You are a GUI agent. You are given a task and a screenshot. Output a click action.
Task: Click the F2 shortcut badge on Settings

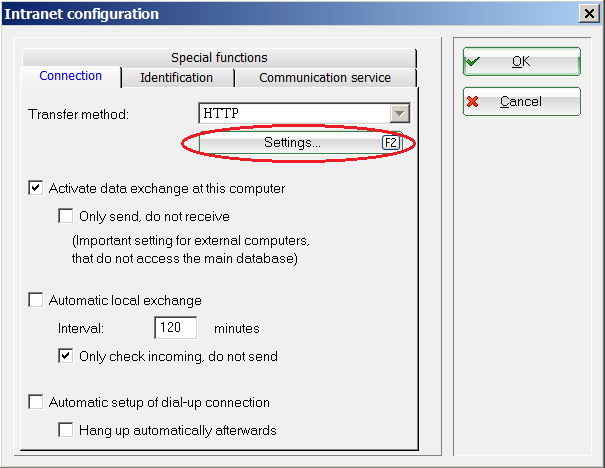pos(391,144)
